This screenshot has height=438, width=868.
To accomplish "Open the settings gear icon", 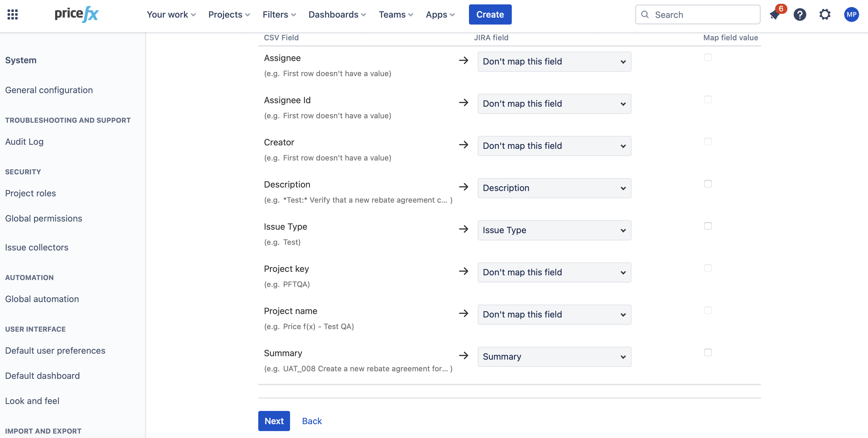I will [825, 14].
